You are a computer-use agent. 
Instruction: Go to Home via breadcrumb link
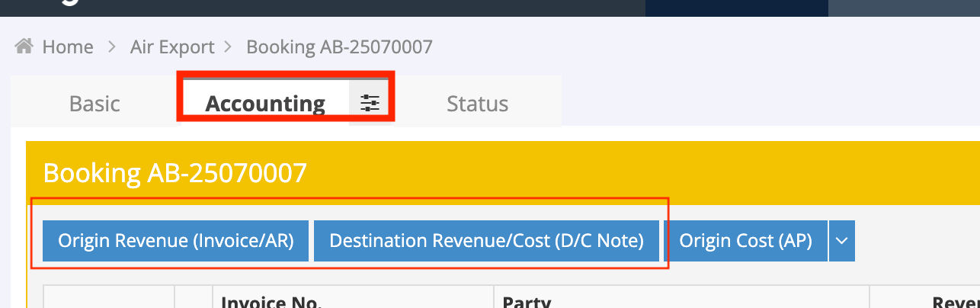(67, 47)
